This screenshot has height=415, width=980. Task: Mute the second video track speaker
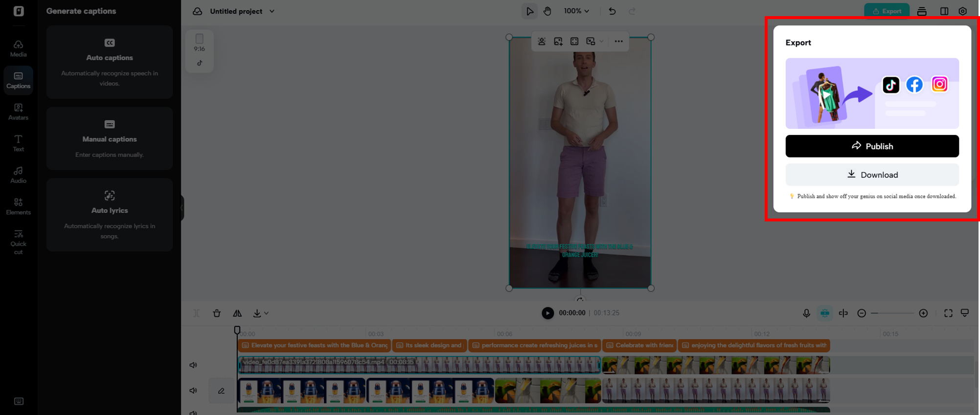193,391
